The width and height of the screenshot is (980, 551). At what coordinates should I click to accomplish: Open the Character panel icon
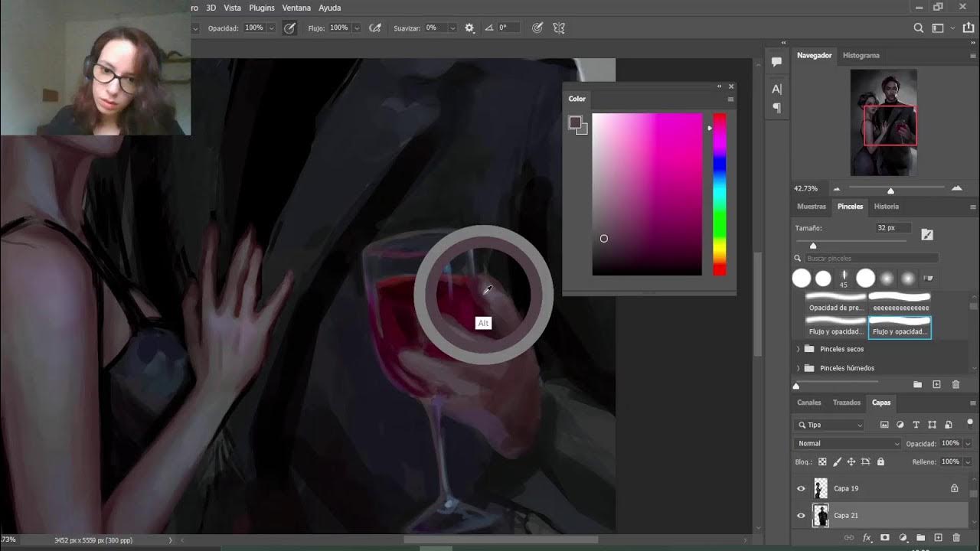[x=776, y=89]
